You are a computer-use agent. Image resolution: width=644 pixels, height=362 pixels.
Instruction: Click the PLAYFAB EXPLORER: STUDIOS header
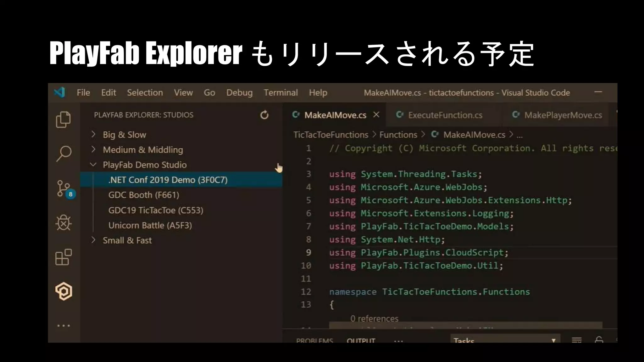144,115
